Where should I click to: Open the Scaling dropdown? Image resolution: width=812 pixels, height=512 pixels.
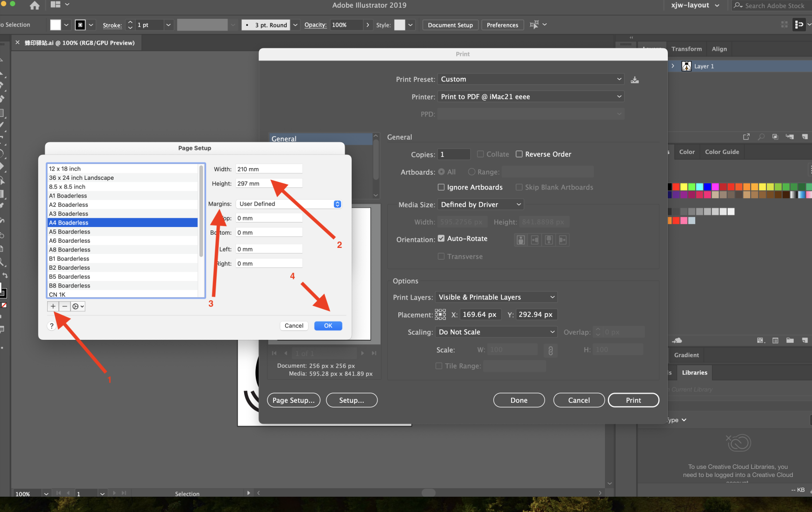(496, 332)
